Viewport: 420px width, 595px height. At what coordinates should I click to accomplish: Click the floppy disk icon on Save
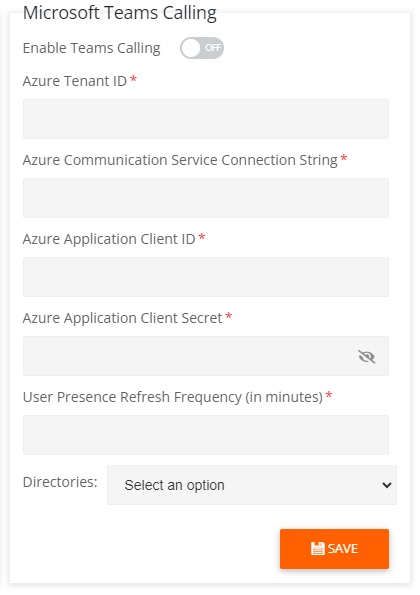point(318,549)
